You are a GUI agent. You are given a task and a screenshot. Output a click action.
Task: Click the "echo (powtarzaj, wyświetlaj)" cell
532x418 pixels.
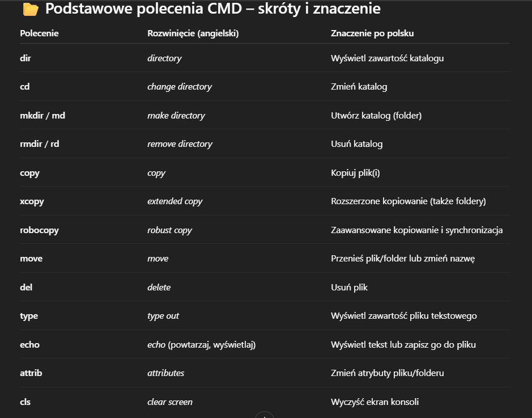(201, 345)
